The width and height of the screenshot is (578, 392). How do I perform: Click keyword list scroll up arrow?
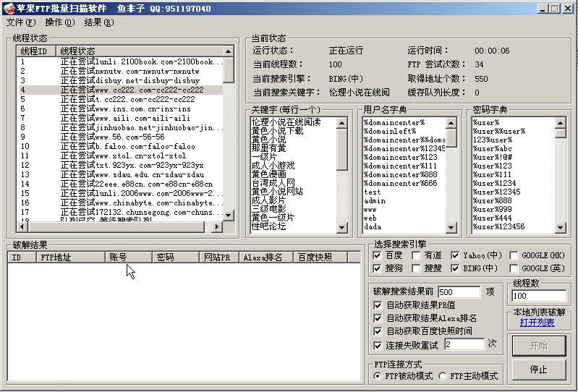(x=341, y=123)
